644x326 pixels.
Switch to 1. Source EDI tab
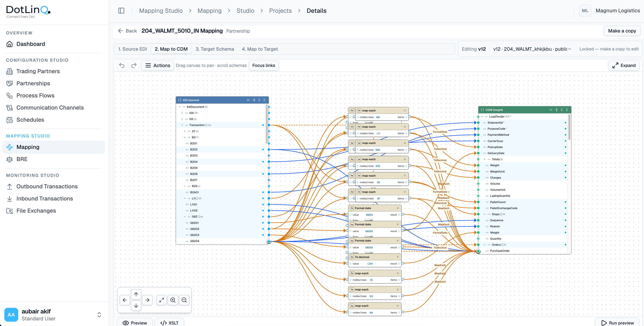(132, 49)
